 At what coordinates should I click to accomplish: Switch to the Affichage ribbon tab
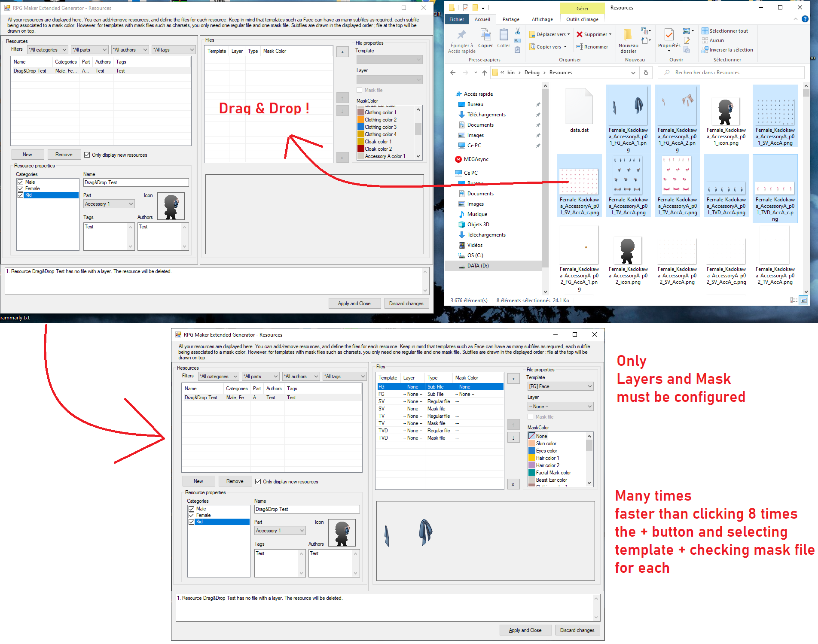542,19
